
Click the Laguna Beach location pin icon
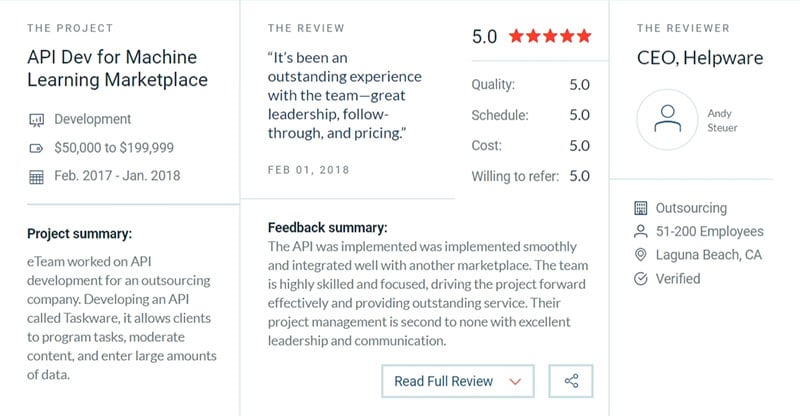(640, 255)
